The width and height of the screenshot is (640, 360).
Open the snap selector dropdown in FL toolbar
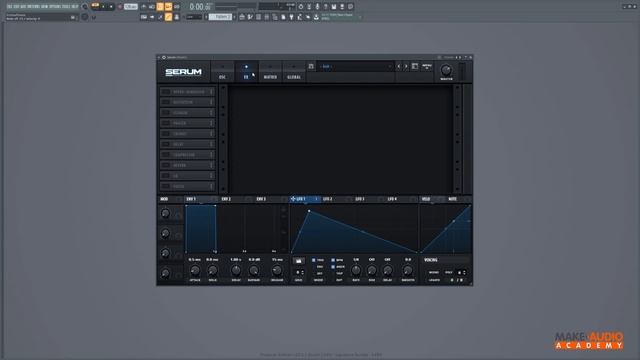click(x=193, y=17)
